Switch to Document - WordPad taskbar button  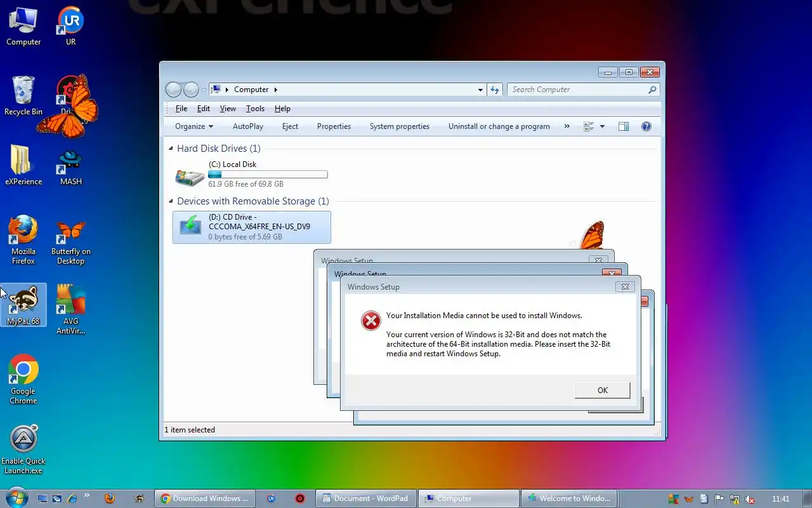click(x=366, y=498)
